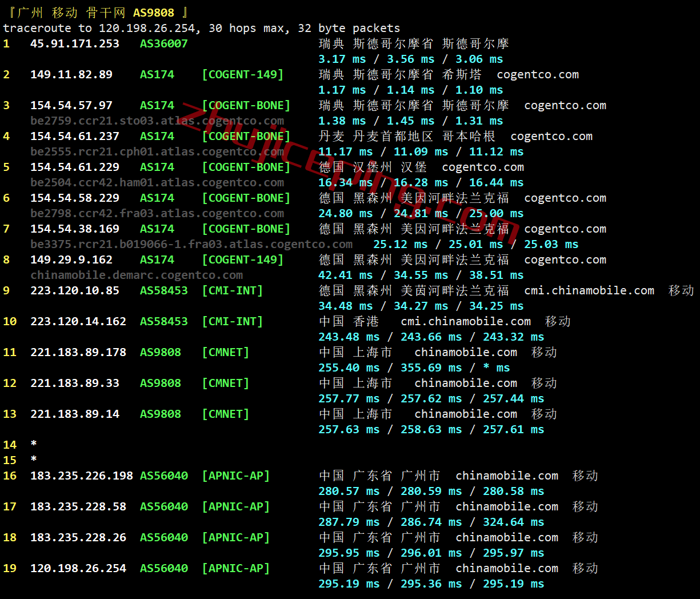Click hop 12 IP 221.183.89.33
This screenshot has height=599, width=700.
click(75, 383)
